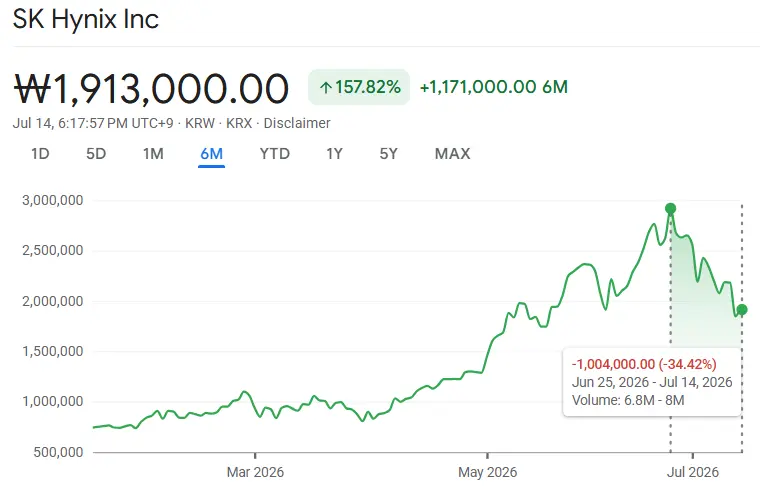This screenshot has height=492, width=760.
Task: Click the Jul 2026 axis label
Action: tap(693, 472)
